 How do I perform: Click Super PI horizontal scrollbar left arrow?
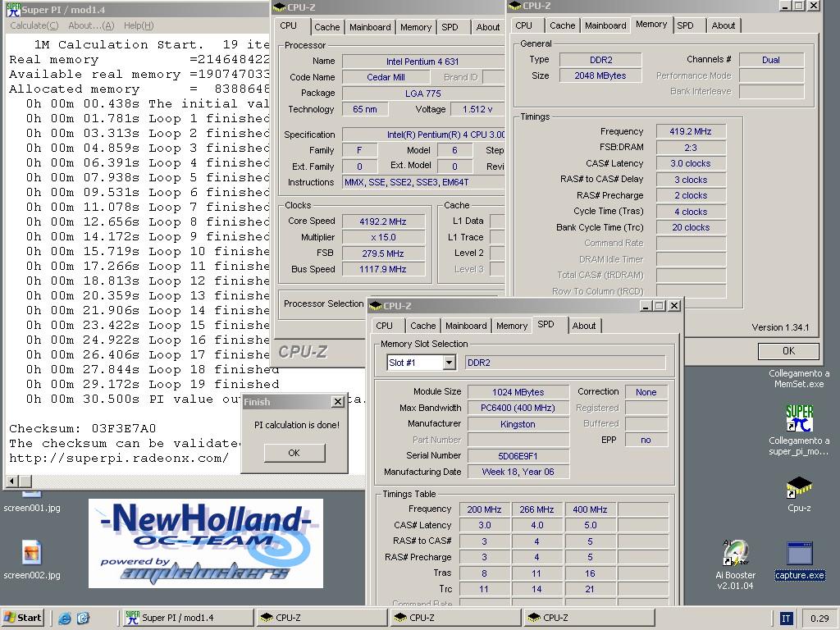pos(11,481)
